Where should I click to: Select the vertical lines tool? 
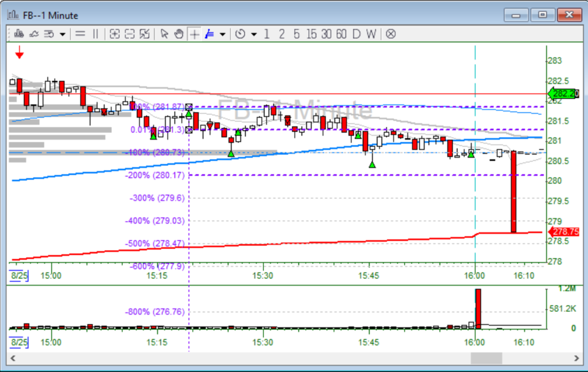tap(95, 34)
